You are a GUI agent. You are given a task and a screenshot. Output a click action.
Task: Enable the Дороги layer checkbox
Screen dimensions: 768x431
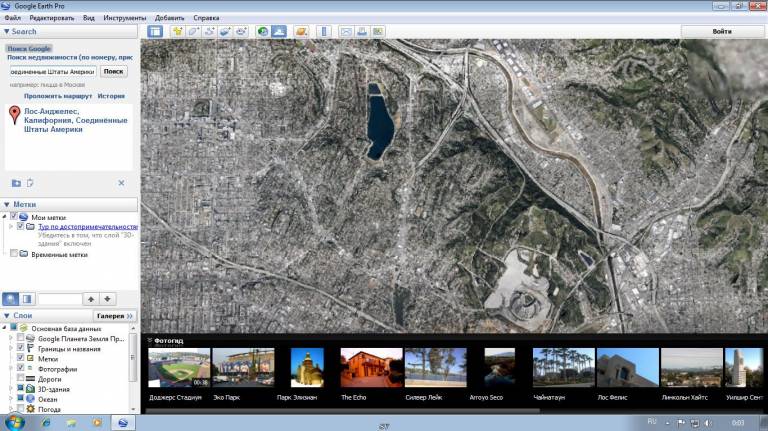[20, 378]
